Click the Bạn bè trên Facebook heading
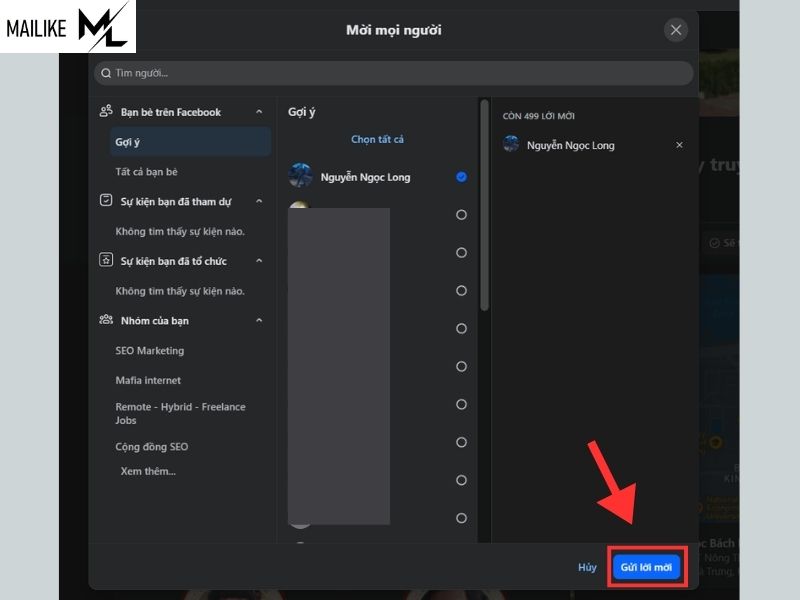This screenshot has width=800, height=600. coord(171,112)
